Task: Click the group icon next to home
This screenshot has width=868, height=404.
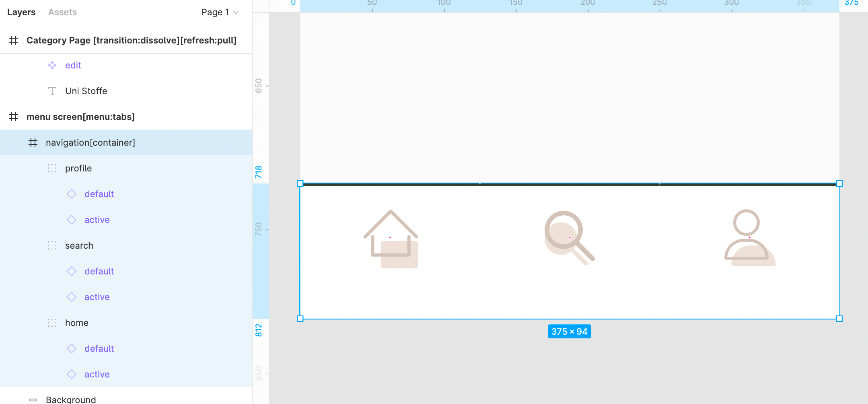Action: tap(52, 323)
